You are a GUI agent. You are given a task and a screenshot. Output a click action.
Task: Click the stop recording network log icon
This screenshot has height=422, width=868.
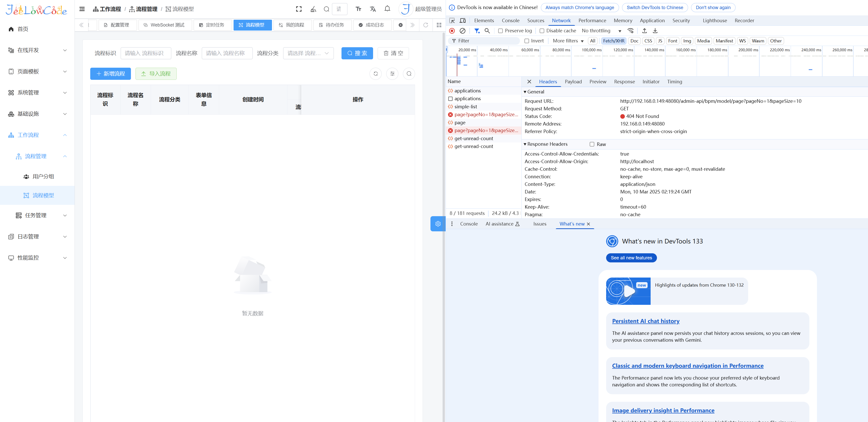click(x=452, y=31)
